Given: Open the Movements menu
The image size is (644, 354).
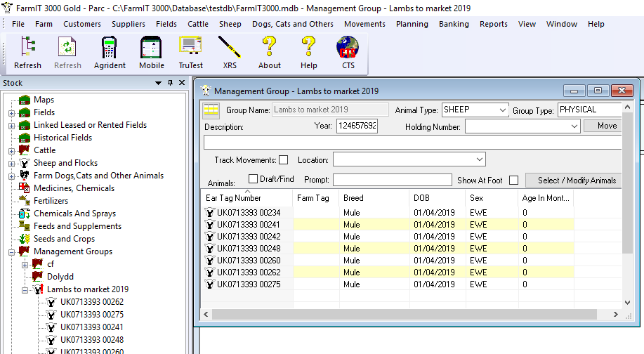Looking at the screenshot, I should coord(364,24).
